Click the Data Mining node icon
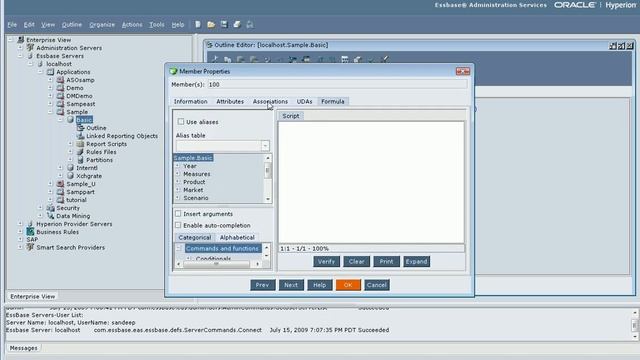The height and width of the screenshot is (360, 640). 51,216
